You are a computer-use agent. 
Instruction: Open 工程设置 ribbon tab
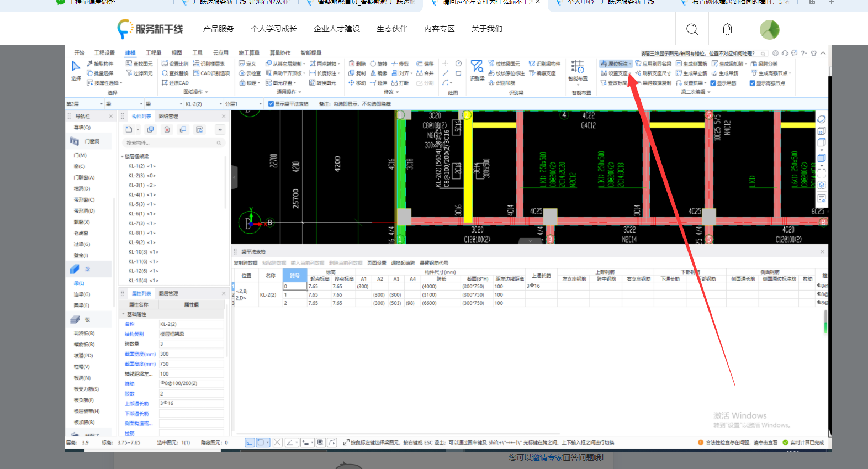[104, 53]
